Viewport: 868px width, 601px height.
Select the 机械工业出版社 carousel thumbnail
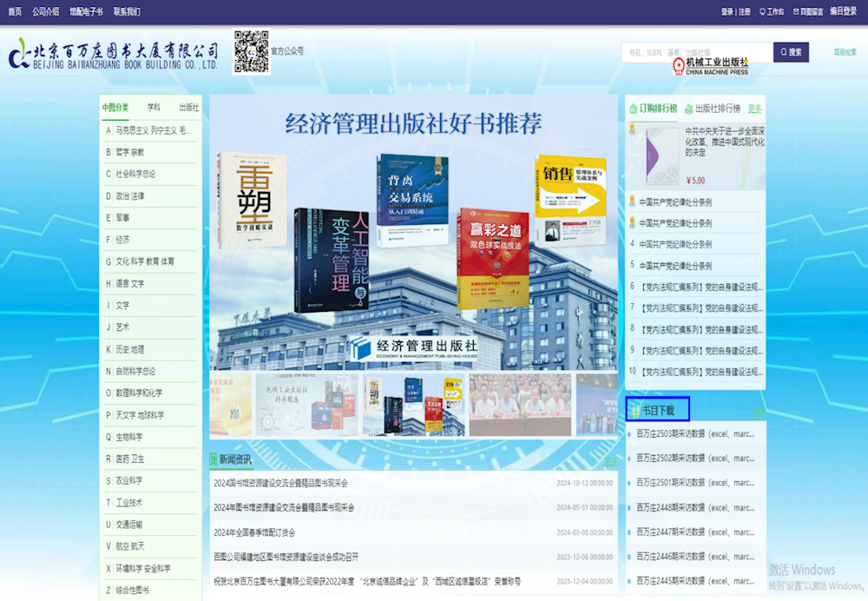[x=306, y=405]
